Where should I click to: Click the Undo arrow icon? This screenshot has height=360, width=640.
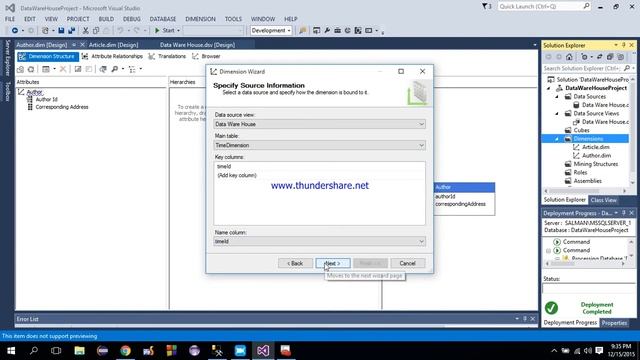click(x=120, y=31)
